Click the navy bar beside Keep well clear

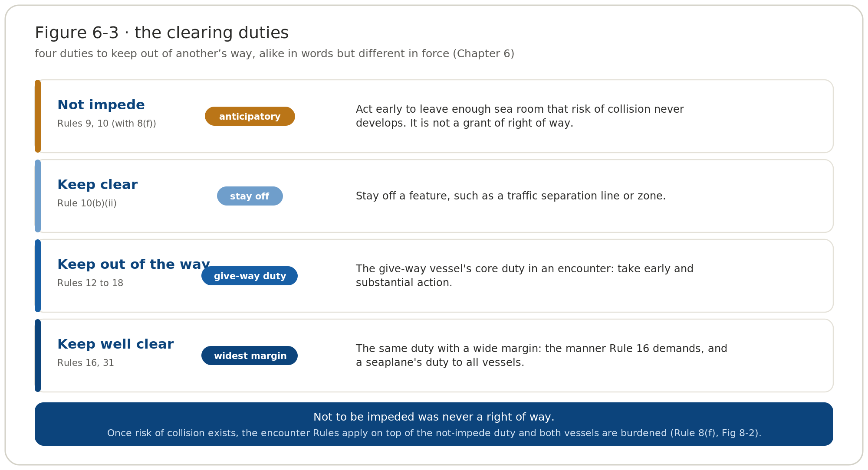coord(38,356)
